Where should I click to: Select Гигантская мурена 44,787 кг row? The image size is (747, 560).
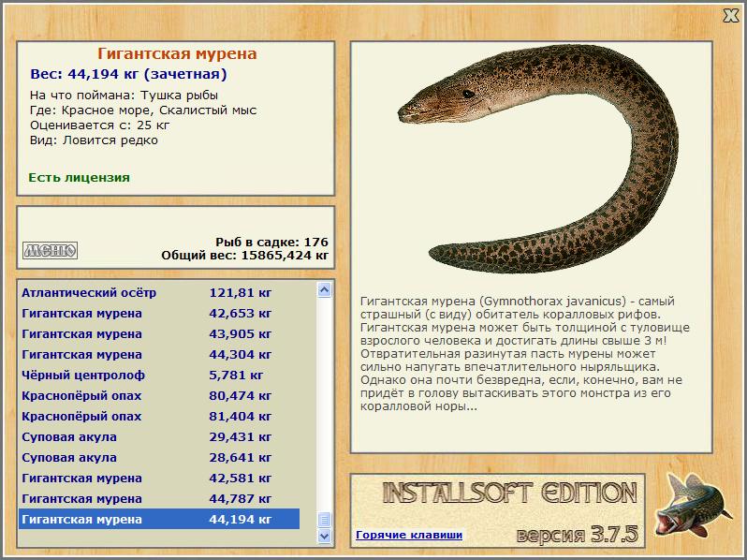tap(159, 498)
